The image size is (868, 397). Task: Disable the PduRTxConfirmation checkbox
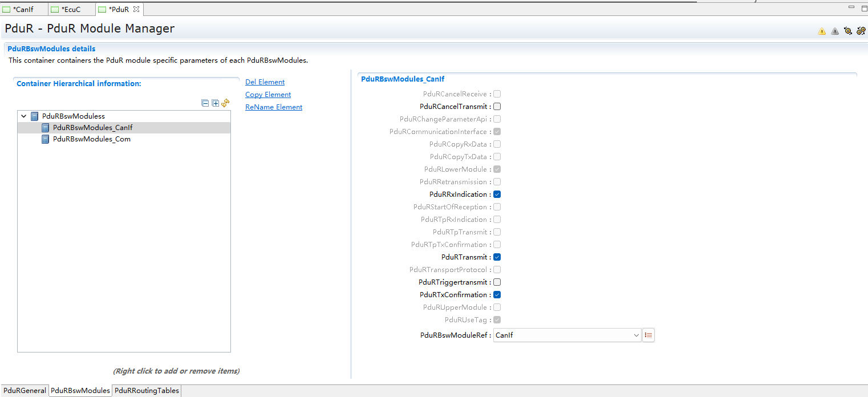tap(497, 295)
